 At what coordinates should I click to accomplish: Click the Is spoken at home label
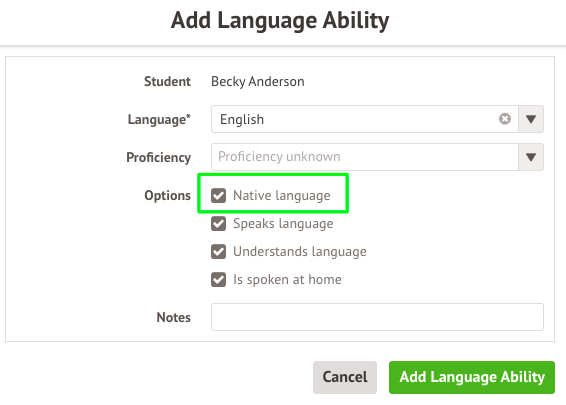tap(287, 279)
